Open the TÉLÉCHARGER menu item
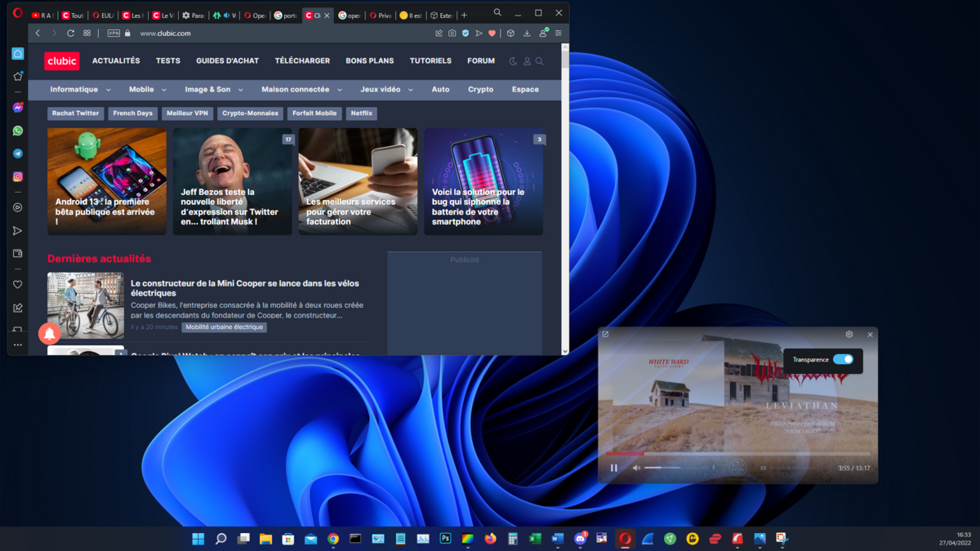980x551 pixels. [302, 61]
